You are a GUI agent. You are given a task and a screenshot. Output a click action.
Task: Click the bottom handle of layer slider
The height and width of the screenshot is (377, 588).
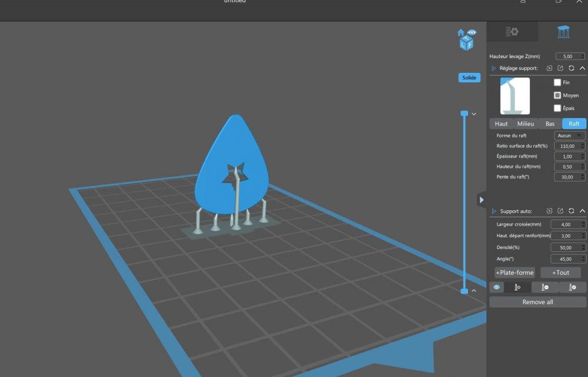pyautogui.click(x=465, y=291)
